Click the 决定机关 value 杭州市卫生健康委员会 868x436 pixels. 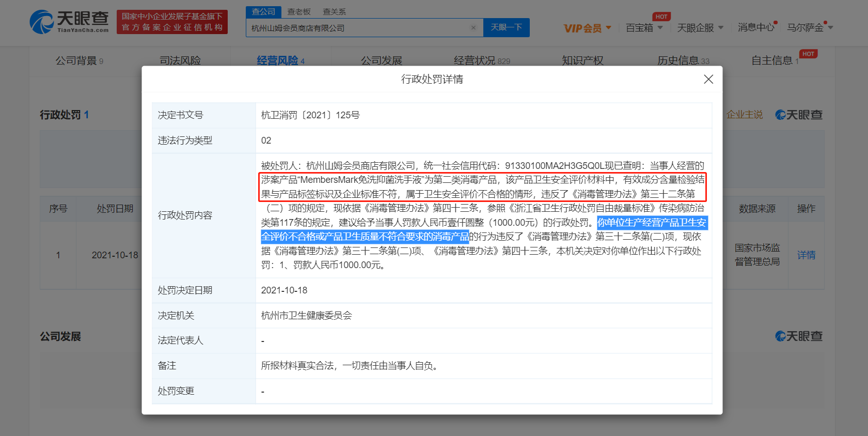tap(306, 316)
